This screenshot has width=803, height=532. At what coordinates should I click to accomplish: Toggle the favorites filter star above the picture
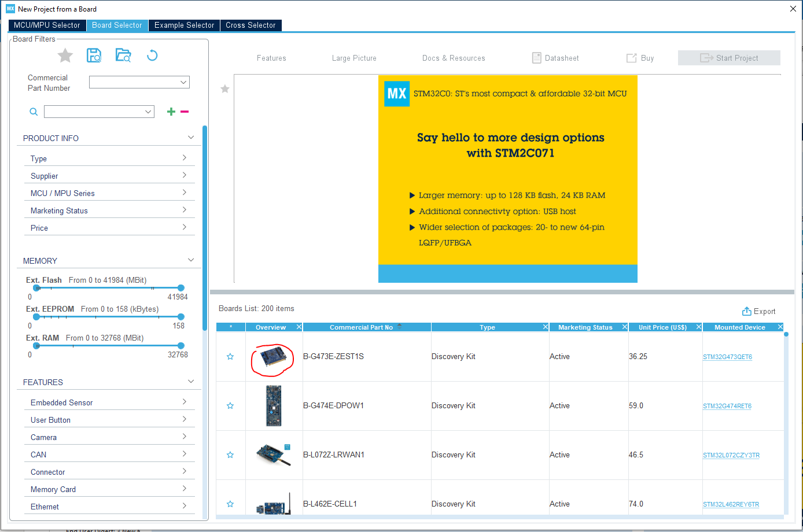pyautogui.click(x=224, y=89)
